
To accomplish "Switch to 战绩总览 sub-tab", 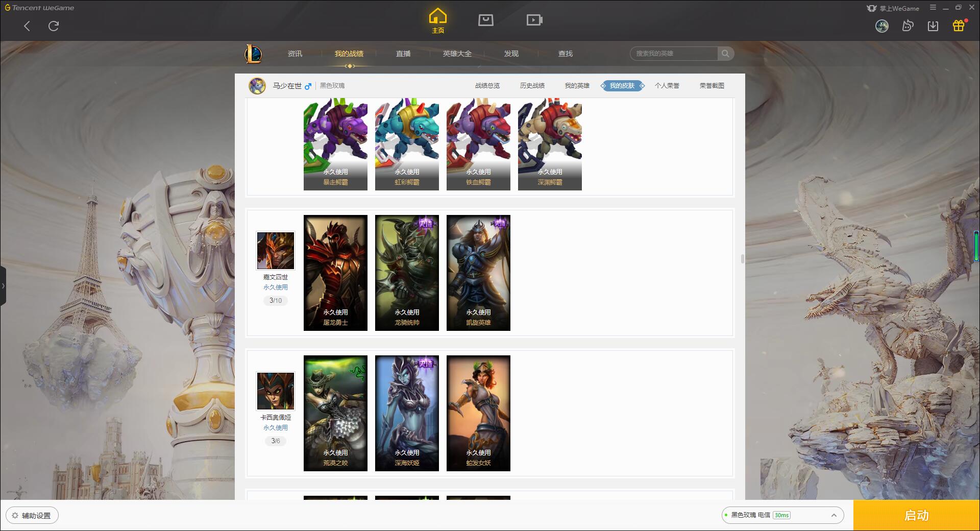I will (x=487, y=86).
